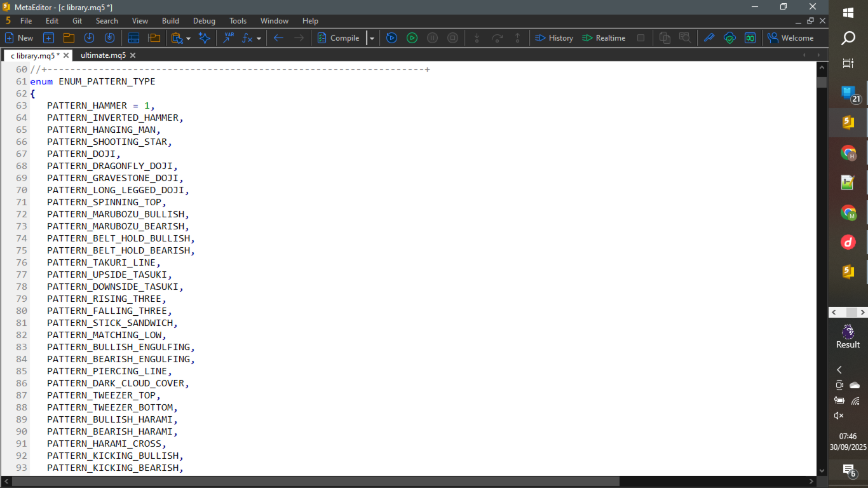The height and width of the screenshot is (488, 868).
Task: Click the Realtime profiling button
Action: (x=604, y=38)
